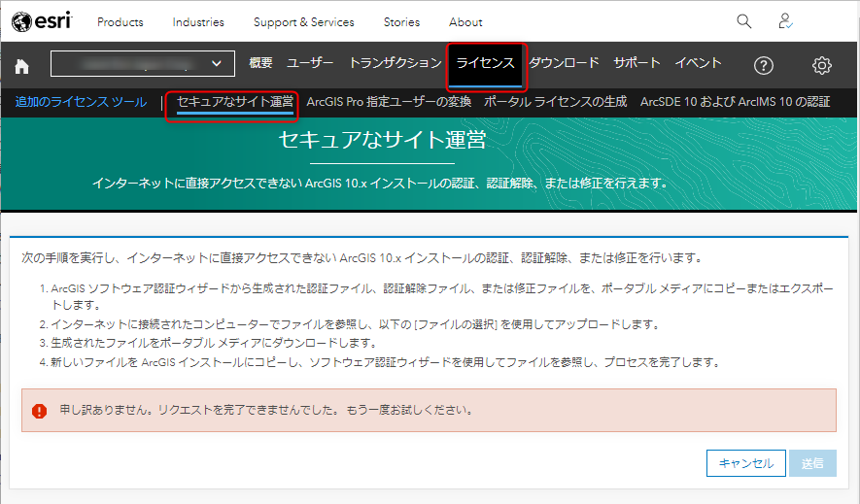Go to the My Esri home icon
Viewport: 860px width, 504px height.
(22, 66)
